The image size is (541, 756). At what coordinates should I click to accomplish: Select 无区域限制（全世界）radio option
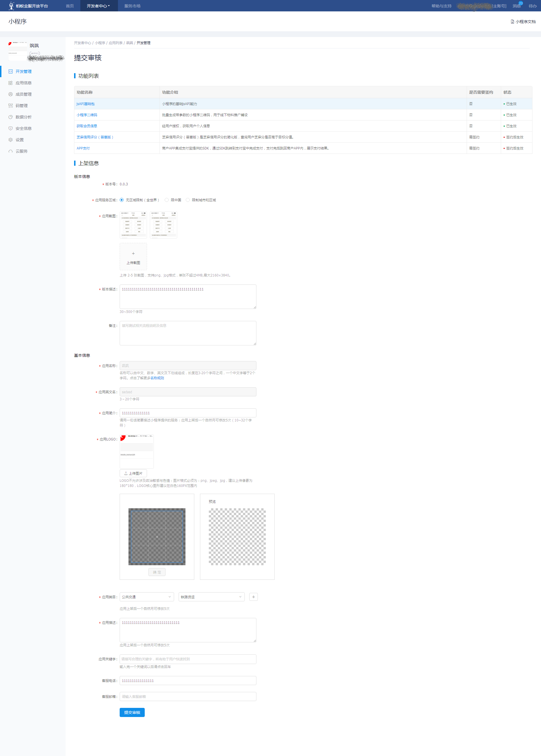pyautogui.click(x=122, y=200)
